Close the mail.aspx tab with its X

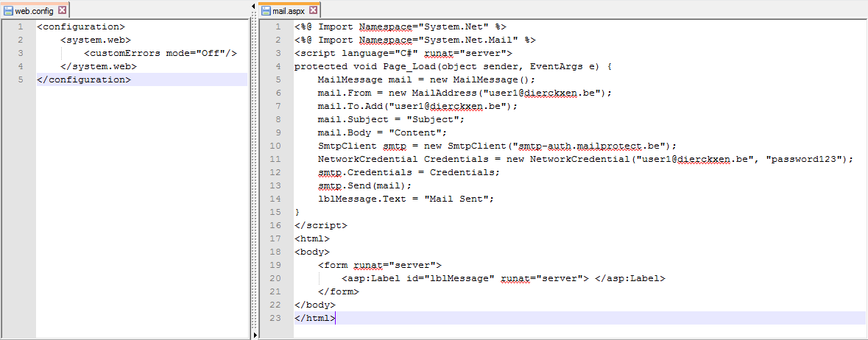click(x=313, y=10)
